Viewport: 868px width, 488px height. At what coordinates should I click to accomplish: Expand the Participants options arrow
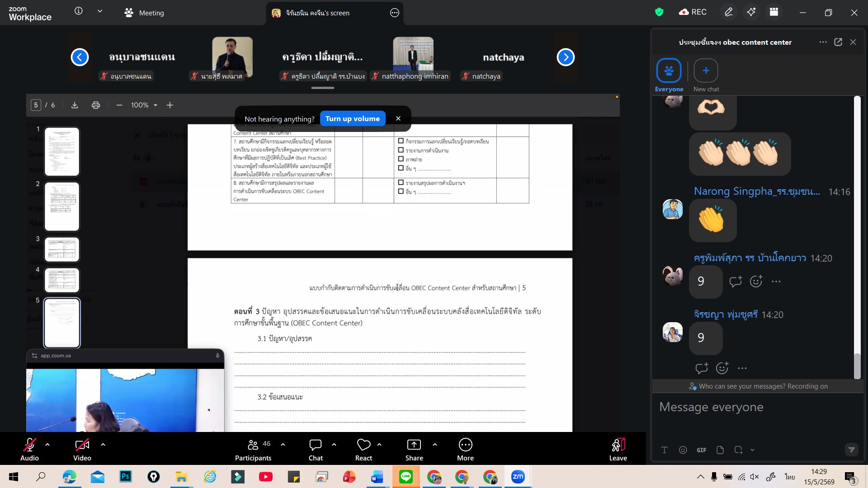[283, 445]
